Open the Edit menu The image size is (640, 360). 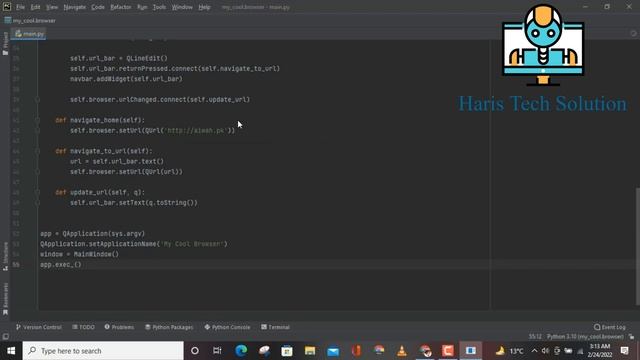coord(36,7)
